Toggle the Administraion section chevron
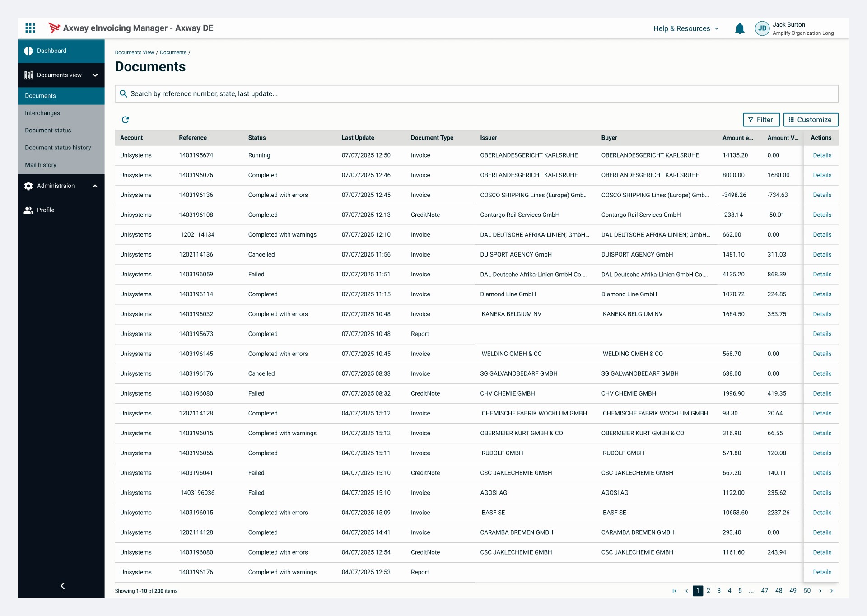Image resolution: width=867 pixels, height=616 pixels. tap(95, 186)
